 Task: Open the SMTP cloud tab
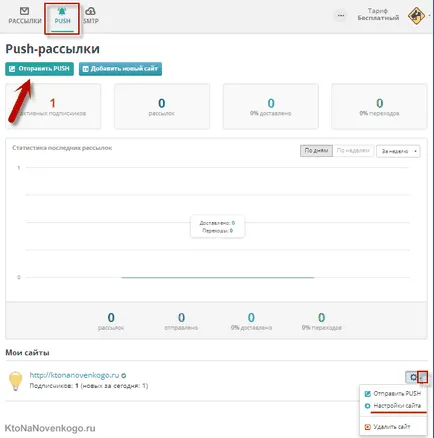click(x=91, y=16)
